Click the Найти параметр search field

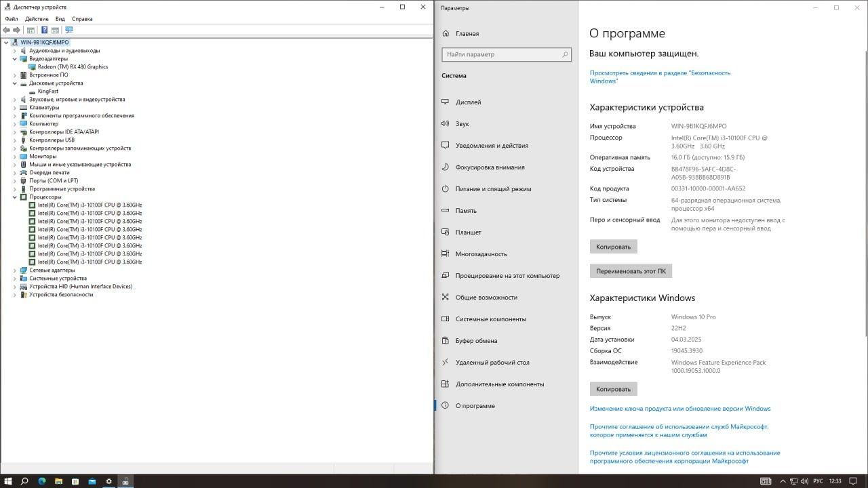507,54
